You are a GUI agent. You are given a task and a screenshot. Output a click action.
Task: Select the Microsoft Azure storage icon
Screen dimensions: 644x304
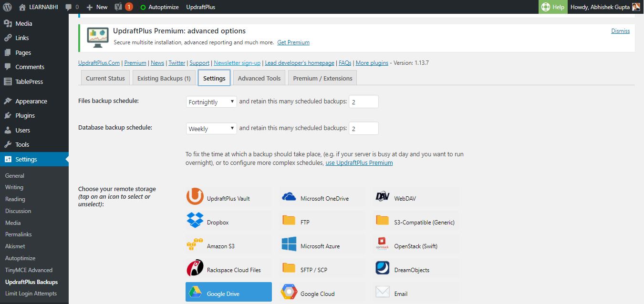289,245
